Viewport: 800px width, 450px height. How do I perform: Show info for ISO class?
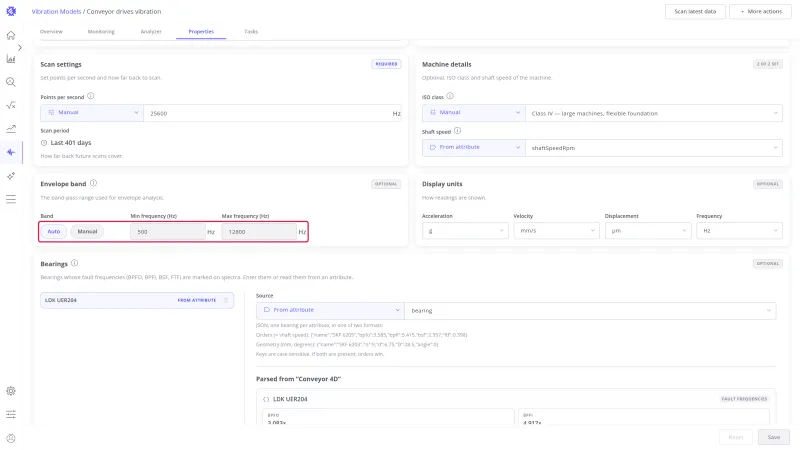click(450, 96)
